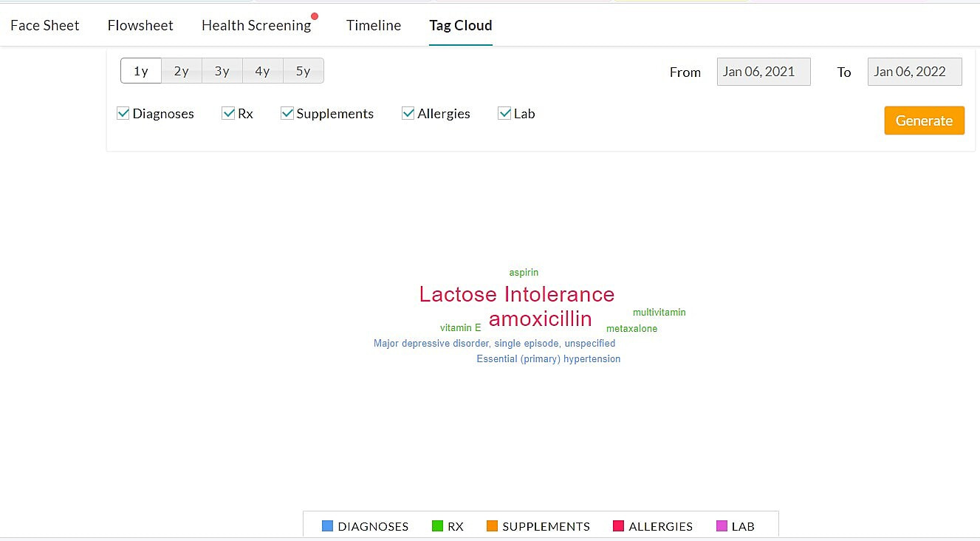This screenshot has width=980, height=541.
Task: Switch to the Face Sheet tab
Action: (44, 25)
